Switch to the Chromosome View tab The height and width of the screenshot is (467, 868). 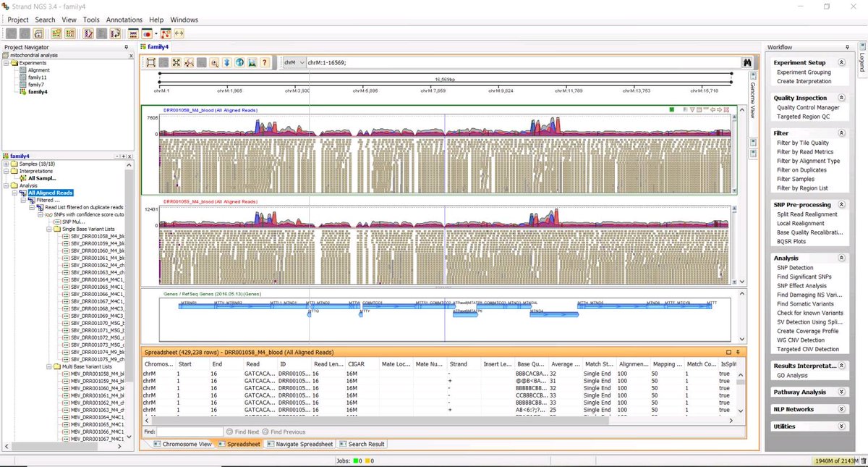pyautogui.click(x=182, y=444)
